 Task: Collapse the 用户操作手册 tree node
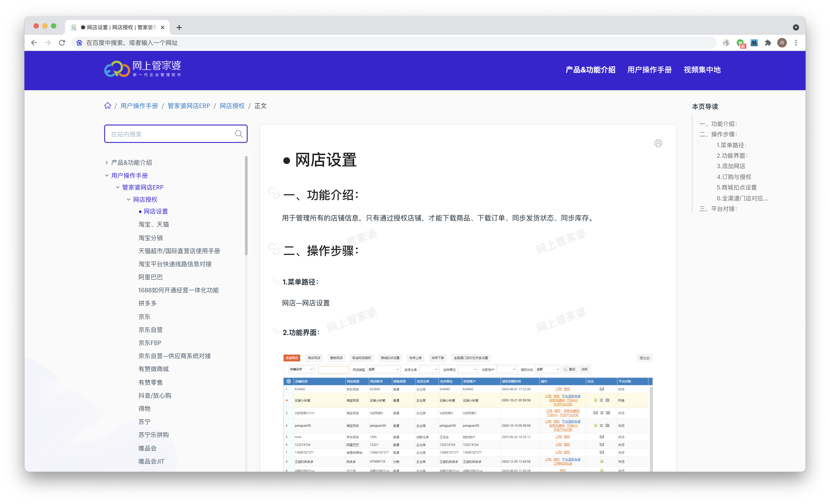pos(107,175)
